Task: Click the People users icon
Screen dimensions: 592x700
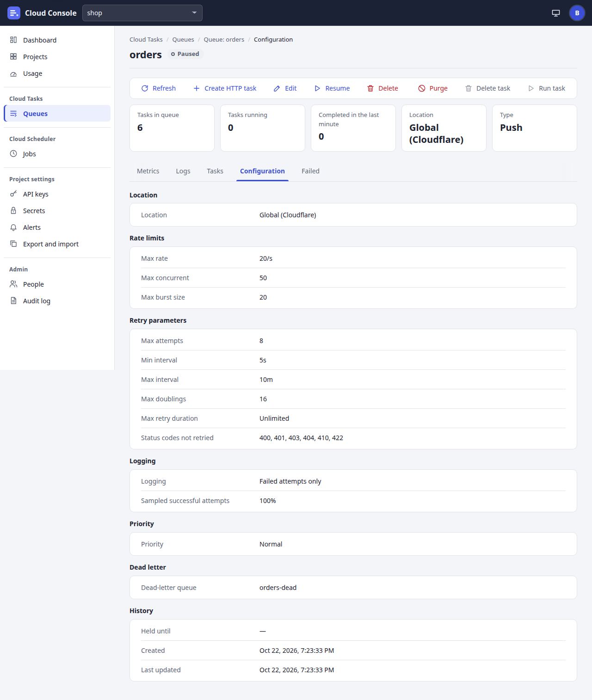Action: coord(13,284)
